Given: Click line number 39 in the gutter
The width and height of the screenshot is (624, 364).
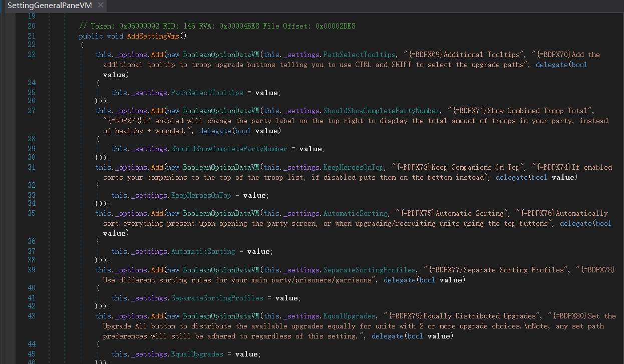Looking at the screenshot, I should click(32, 270).
